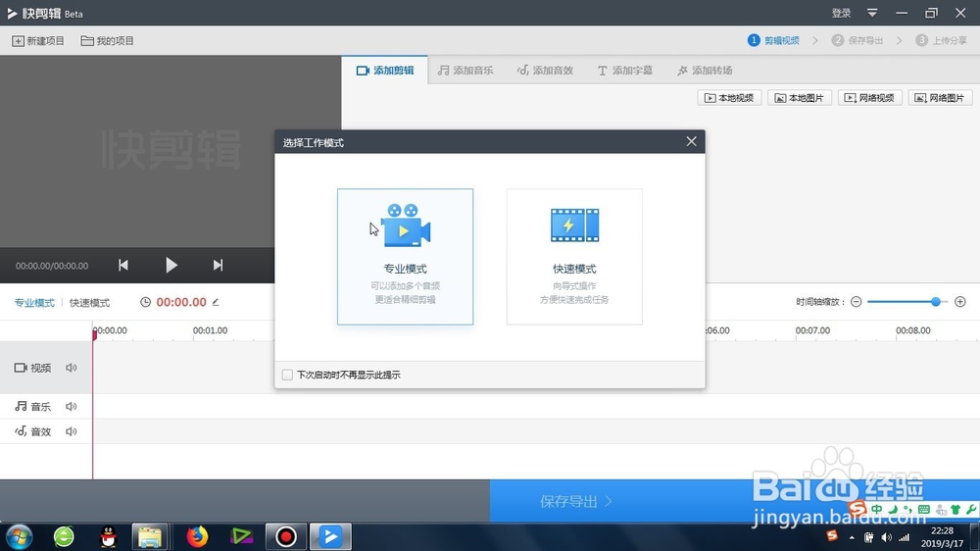Select the 音效 track label
Viewport: 980px width, 551px height.
tap(33, 431)
